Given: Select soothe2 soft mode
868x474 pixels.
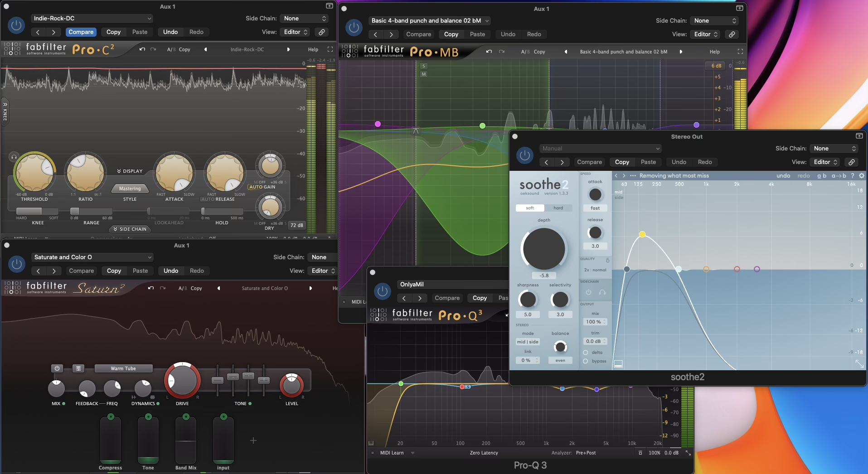Looking at the screenshot, I should [x=530, y=208].
